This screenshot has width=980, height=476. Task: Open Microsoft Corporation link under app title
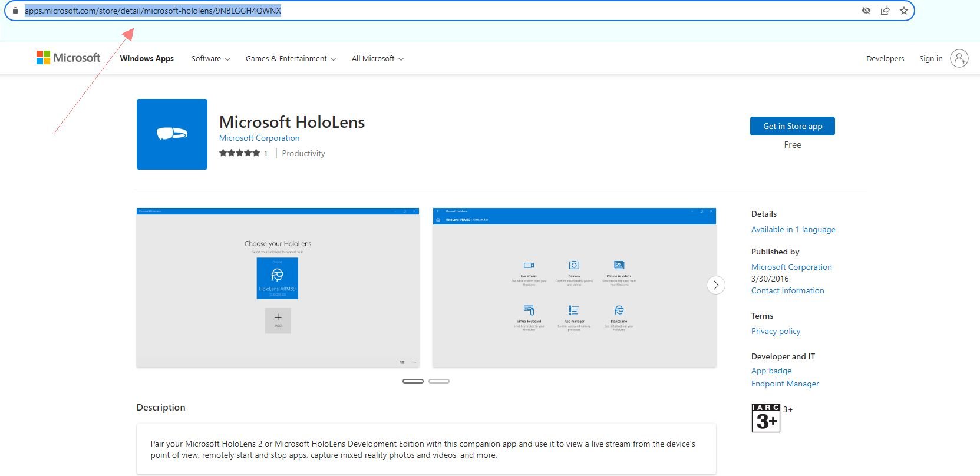click(x=259, y=138)
